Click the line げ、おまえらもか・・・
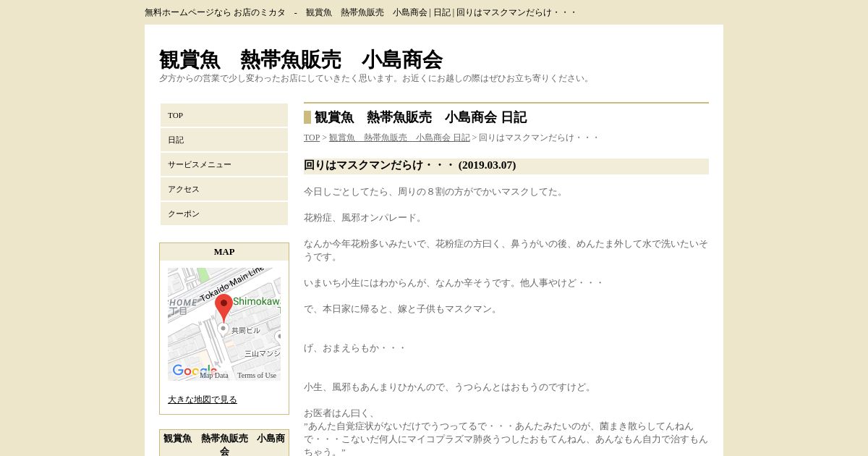This screenshot has width=868, height=456. tap(355, 348)
